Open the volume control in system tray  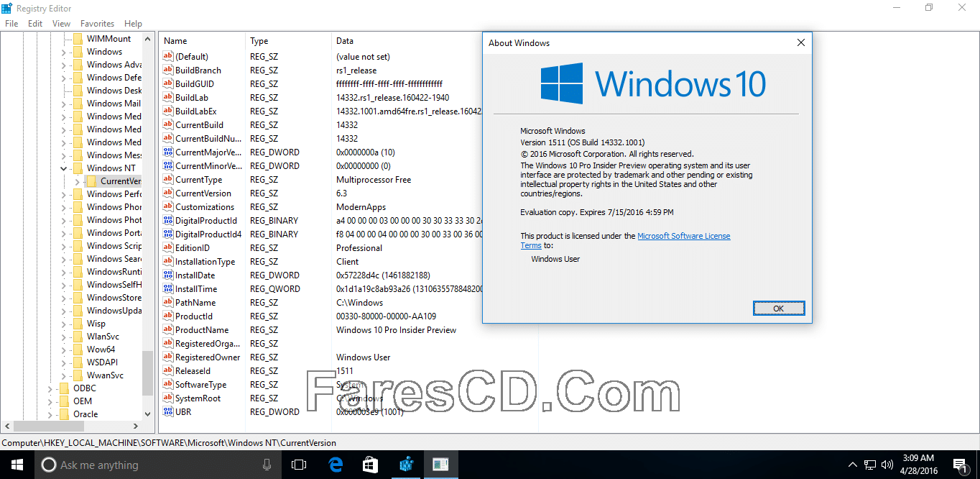click(x=887, y=465)
